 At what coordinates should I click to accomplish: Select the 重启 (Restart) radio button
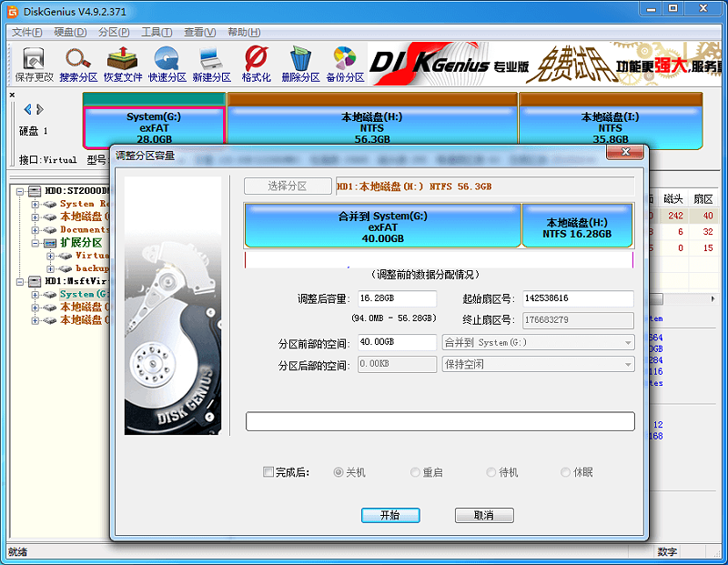[415, 472]
